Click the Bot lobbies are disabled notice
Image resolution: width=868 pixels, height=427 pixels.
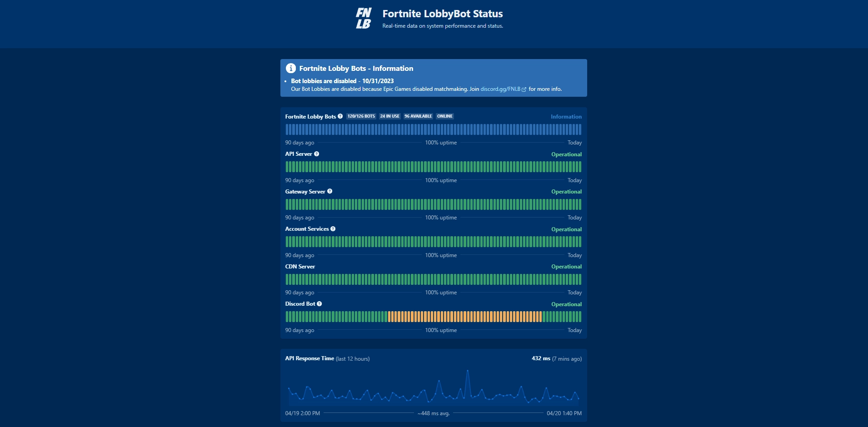342,81
